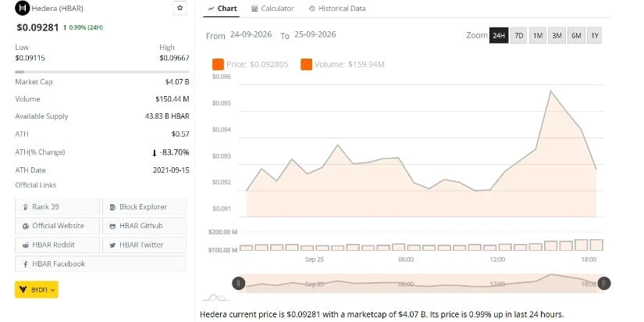Viewport: 644px width, 322px height.
Task: Select the 6M zoom range
Action: coord(576,36)
